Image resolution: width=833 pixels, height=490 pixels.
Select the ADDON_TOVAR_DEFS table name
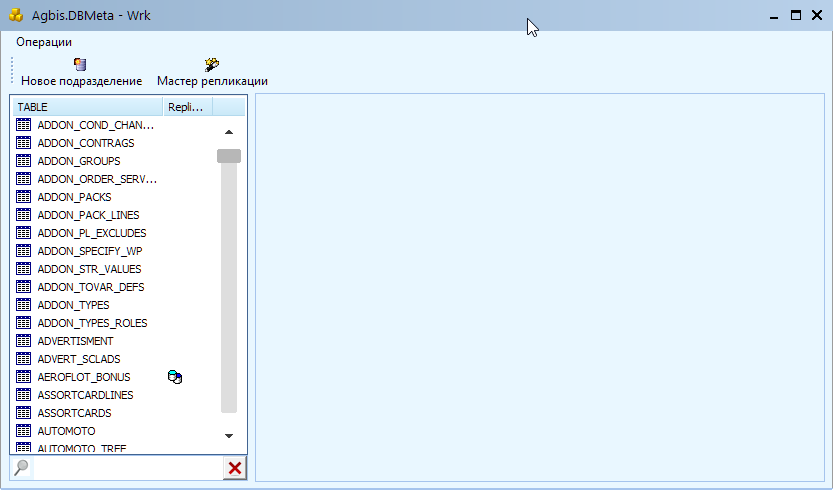91,287
